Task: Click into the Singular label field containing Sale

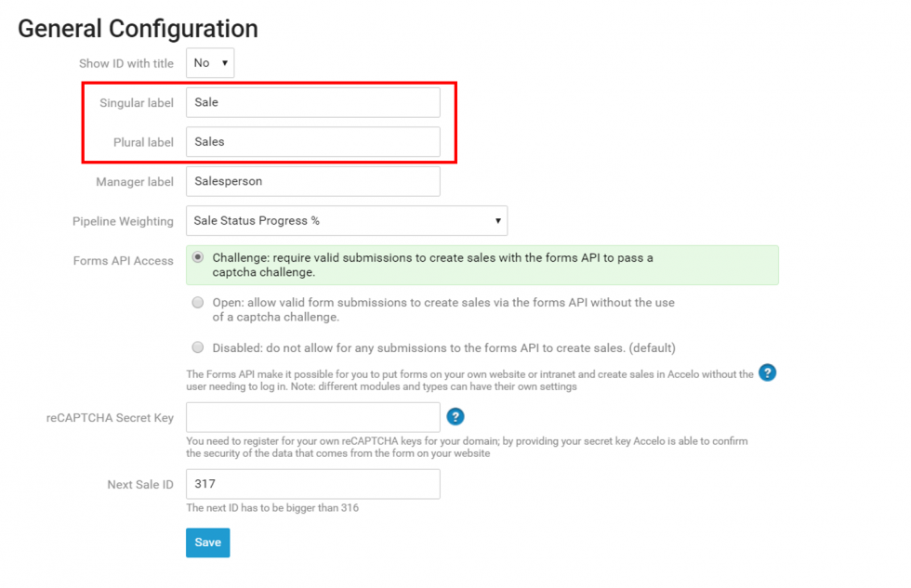Action: click(312, 102)
